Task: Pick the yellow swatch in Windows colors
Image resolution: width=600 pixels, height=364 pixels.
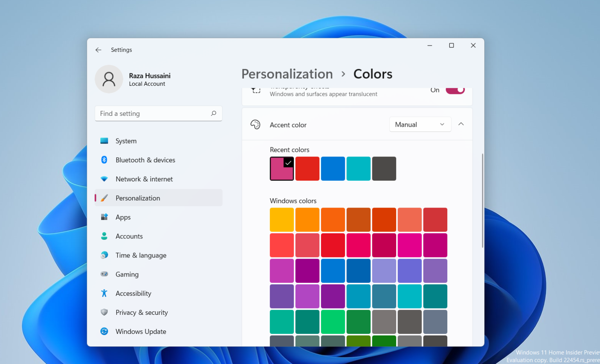Action: [282, 219]
